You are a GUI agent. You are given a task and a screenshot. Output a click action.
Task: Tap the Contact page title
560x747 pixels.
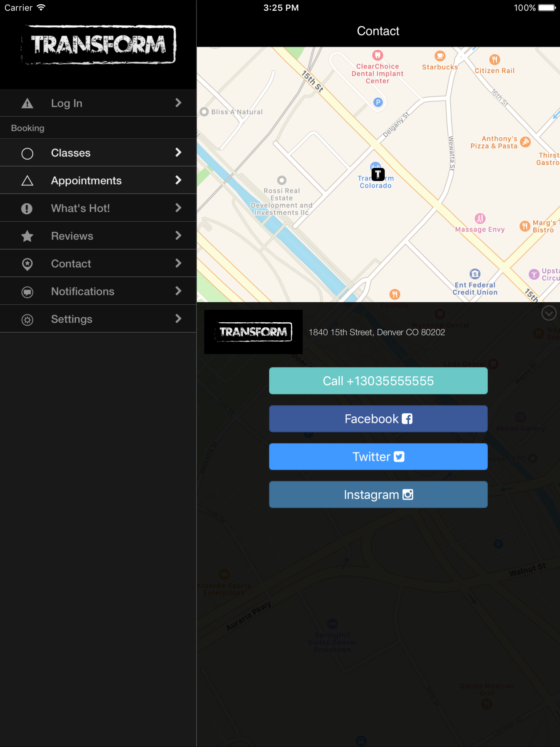(x=378, y=31)
